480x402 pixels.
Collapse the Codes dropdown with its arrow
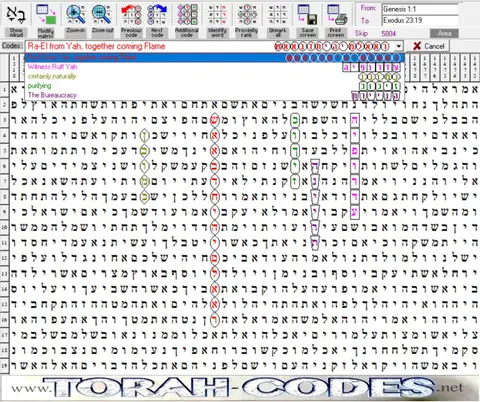click(x=399, y=46)
